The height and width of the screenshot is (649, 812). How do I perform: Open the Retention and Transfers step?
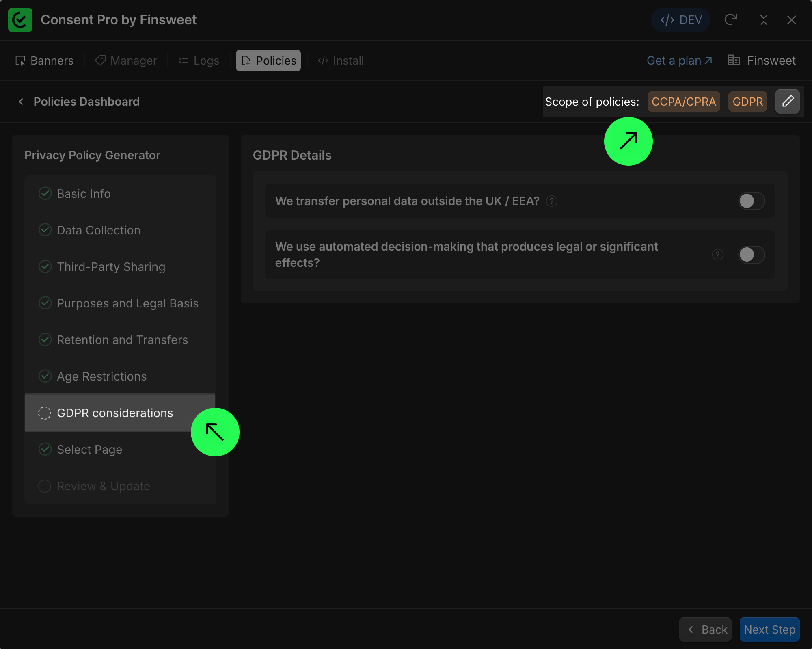[x=120, y=340]
